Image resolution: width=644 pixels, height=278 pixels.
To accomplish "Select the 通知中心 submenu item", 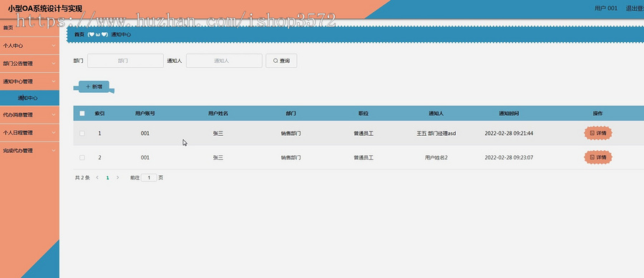I will click(x=29, y=98).
